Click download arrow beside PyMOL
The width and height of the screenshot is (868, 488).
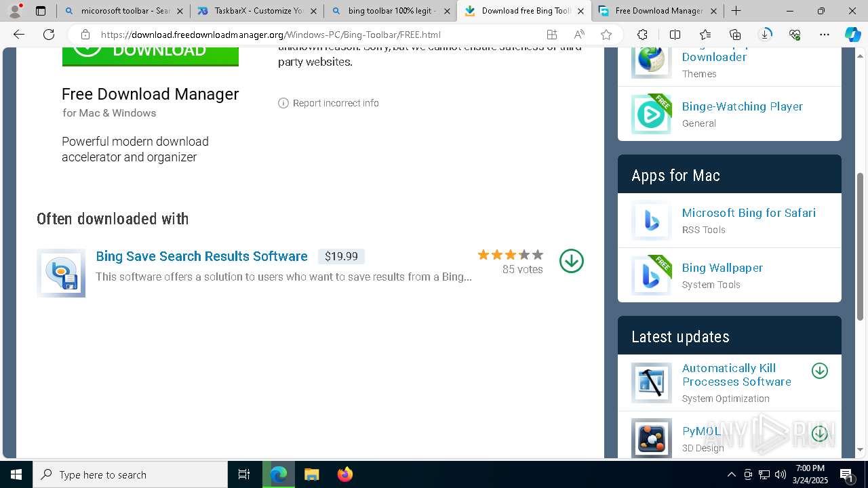coord(820,434)
